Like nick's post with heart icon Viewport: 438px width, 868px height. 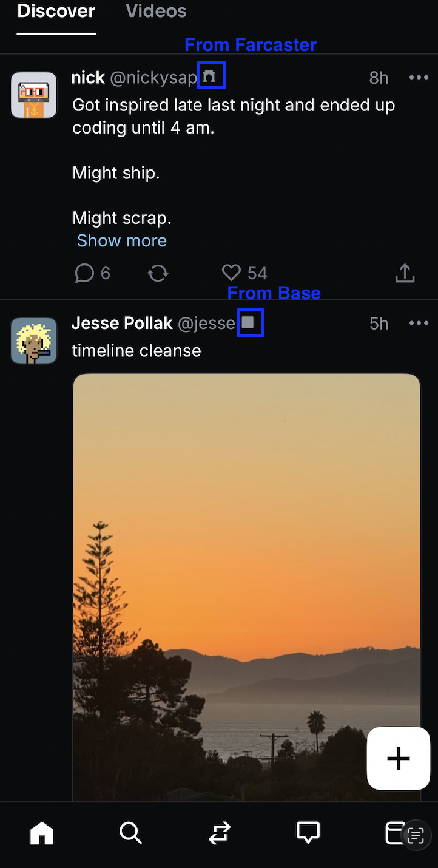point(231,273)
